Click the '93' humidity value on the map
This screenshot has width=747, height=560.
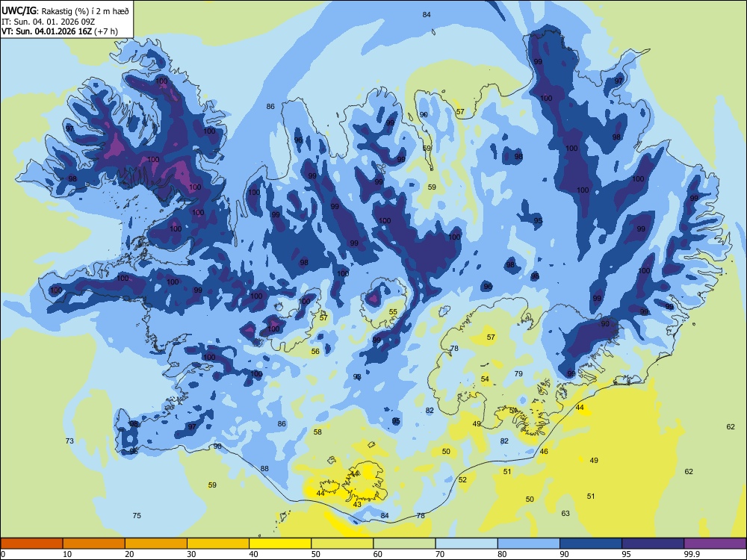click(x=357, y=376)
